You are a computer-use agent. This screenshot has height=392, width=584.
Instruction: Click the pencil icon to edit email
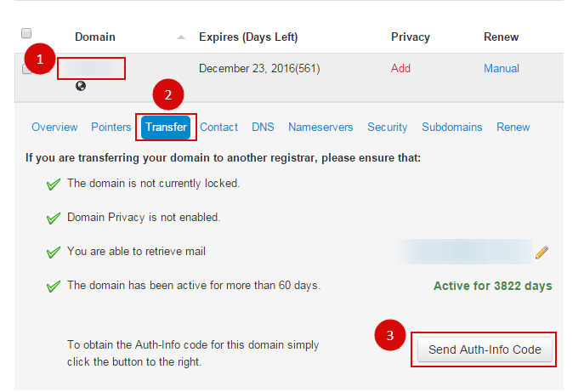pos(541,252)
